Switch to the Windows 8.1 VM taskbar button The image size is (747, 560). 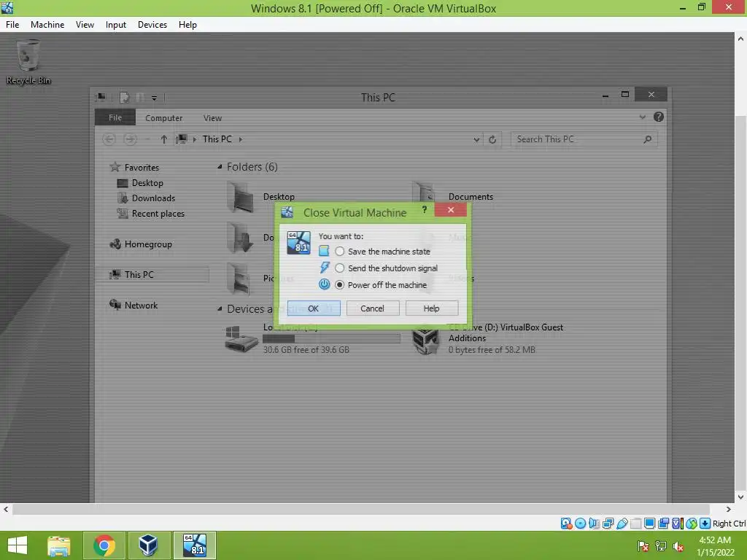[x=194, y=545]
